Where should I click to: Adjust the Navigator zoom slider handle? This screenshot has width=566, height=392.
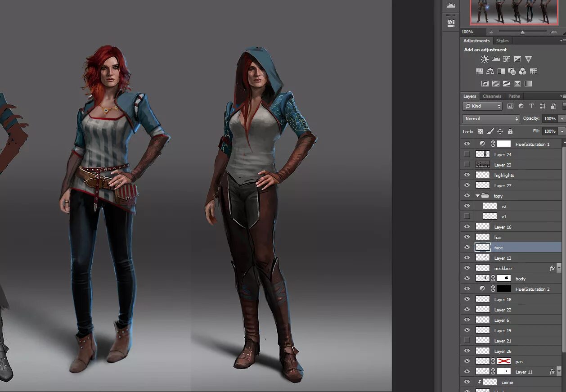[x=522, y=32]
